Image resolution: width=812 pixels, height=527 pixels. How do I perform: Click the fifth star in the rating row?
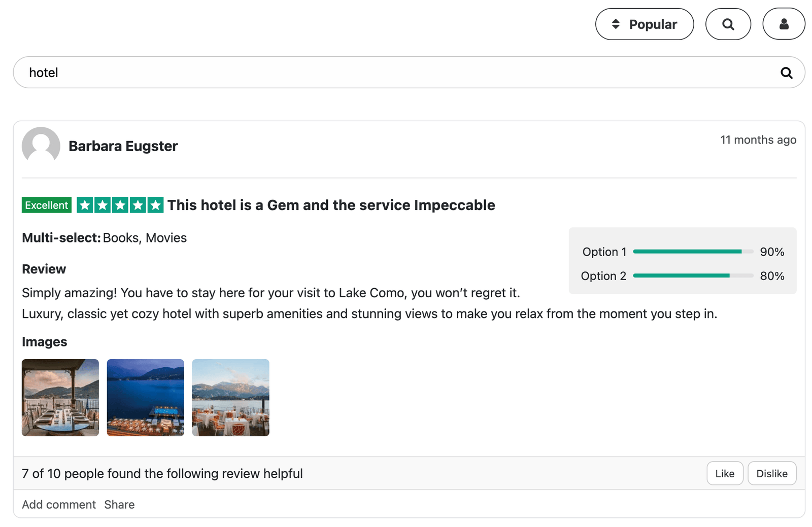[x=155, y=205]
